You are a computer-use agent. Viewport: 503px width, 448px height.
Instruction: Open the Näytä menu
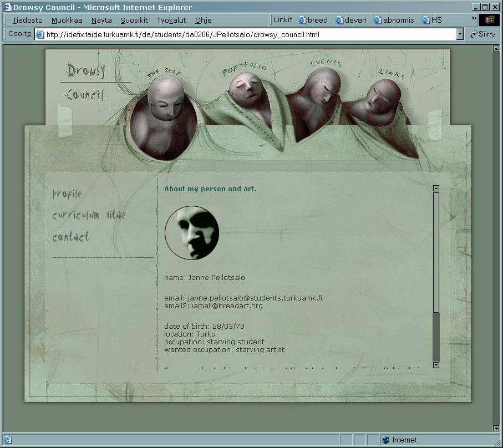click(101, 20)
